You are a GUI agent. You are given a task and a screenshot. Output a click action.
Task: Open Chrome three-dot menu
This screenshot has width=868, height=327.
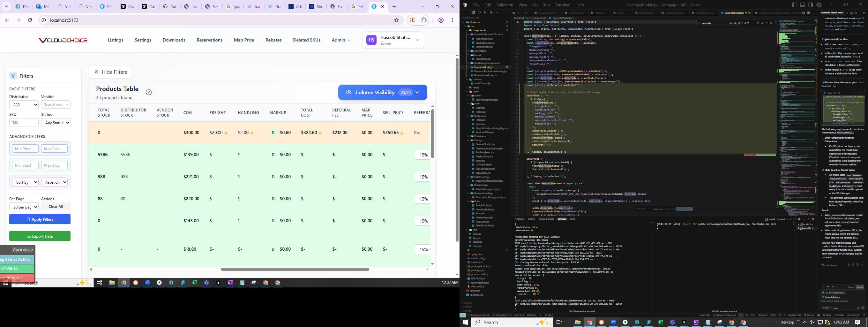[452, 20]
